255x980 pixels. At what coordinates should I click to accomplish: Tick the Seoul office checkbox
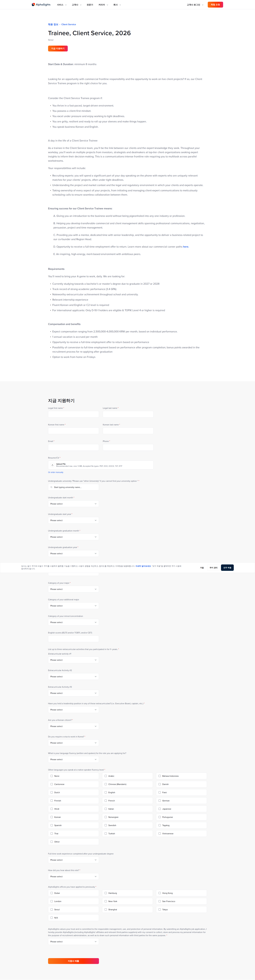coord(52,910)
